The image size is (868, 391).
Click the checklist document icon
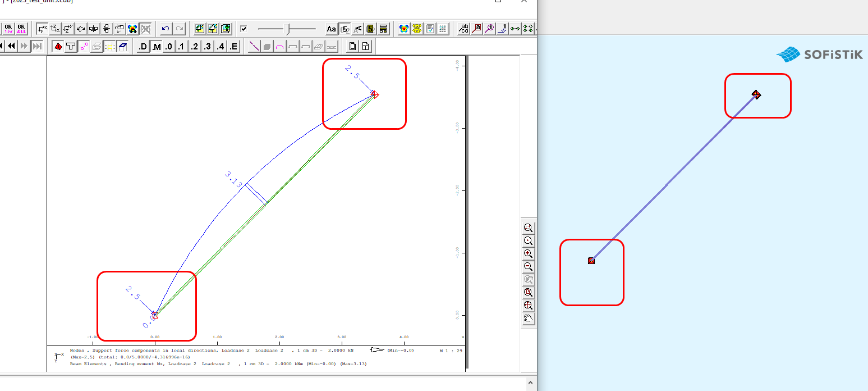[430, 29]
